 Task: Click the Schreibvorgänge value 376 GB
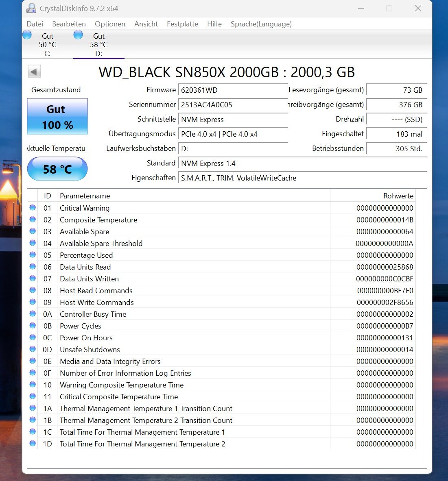tap(396, 104)
